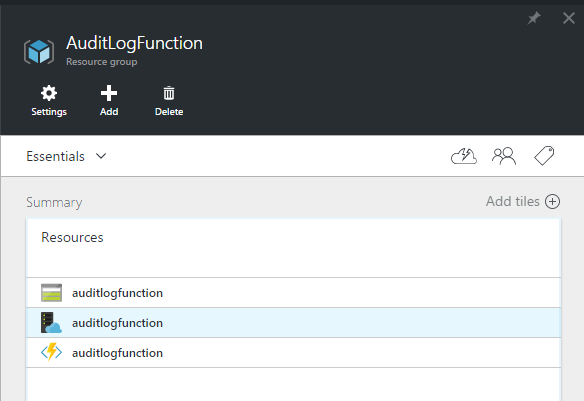Click the App Service plan server icon
The width and height of the screenshot is (584, 401).
click(51, 323)
